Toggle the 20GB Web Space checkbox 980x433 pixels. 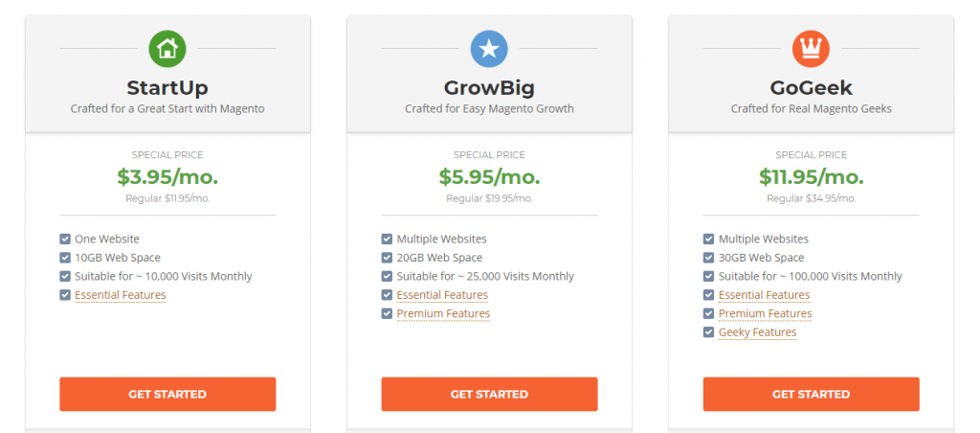click(x=387, y=258)
